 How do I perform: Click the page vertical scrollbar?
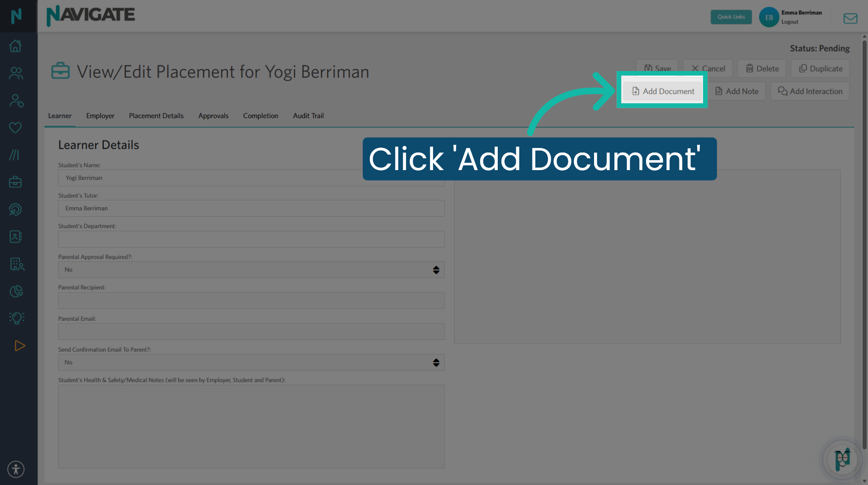pyautogui.click(x=864, y=244)
